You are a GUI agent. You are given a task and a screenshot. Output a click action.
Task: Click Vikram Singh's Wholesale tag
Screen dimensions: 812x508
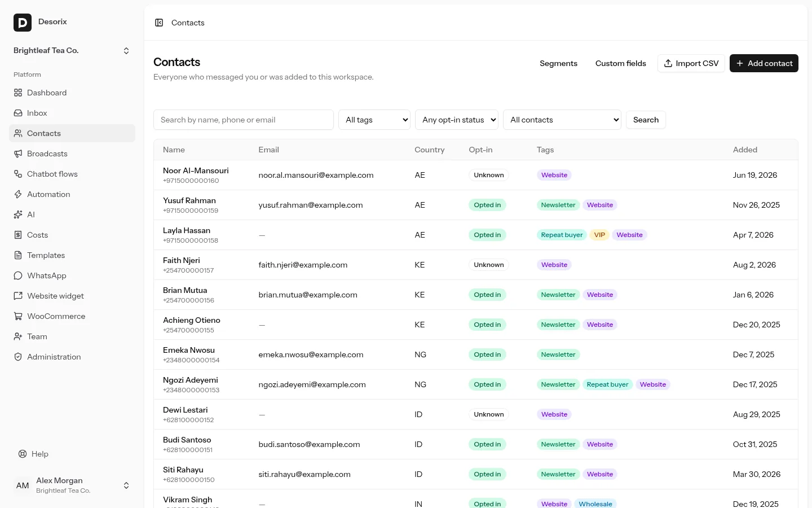tap(595, 504)
